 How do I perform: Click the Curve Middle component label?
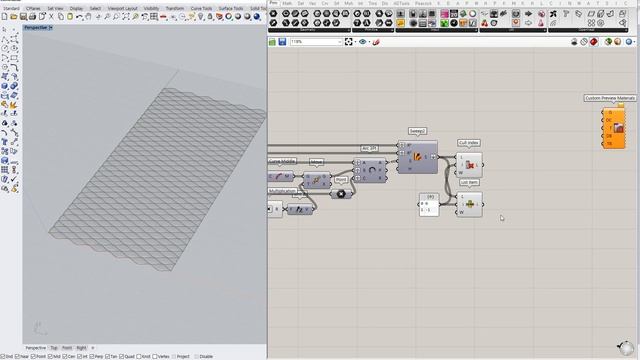[282, 161]
